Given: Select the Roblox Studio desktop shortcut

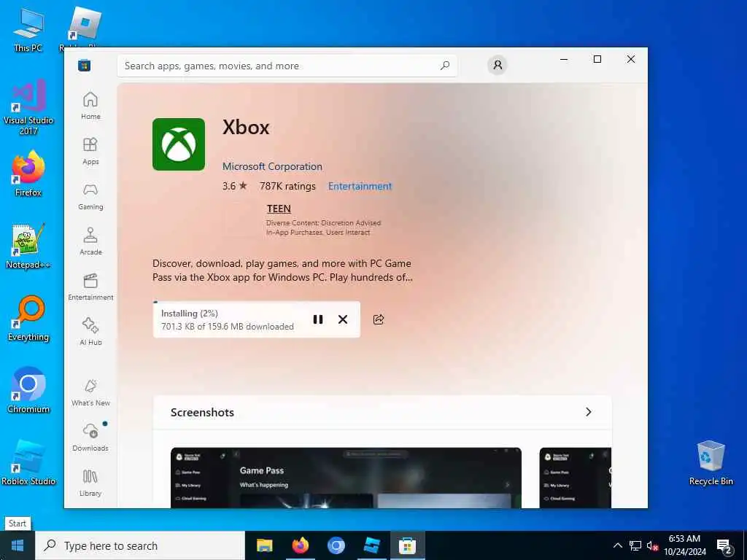Looking at the screenshot, I should tap(28, 462).
